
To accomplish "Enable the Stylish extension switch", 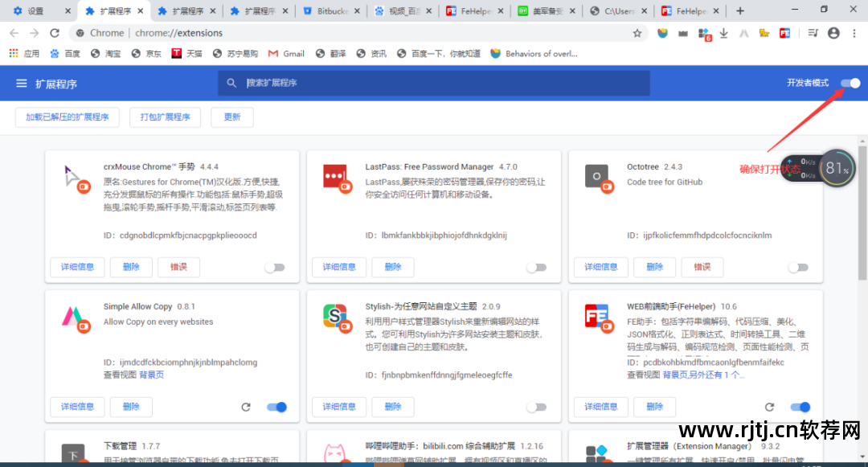I will 536,408.
